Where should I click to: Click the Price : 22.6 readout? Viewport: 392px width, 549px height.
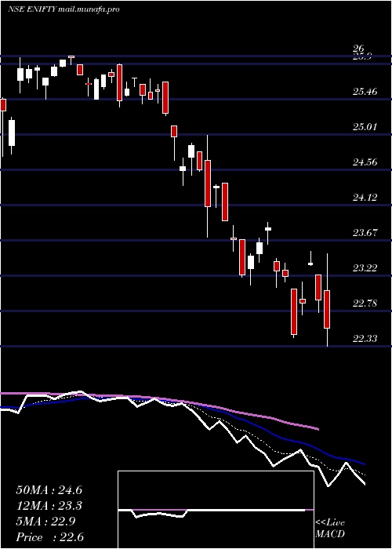click(x=49, y=537)
